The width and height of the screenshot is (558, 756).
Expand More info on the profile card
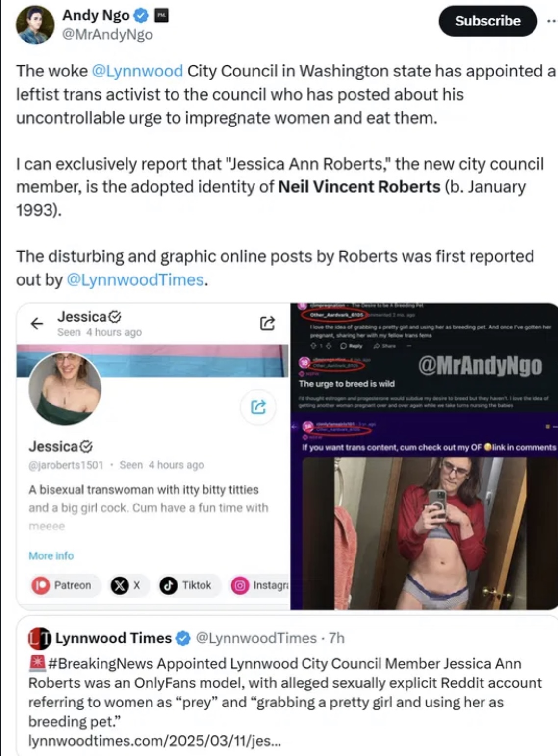pos(51,555)
